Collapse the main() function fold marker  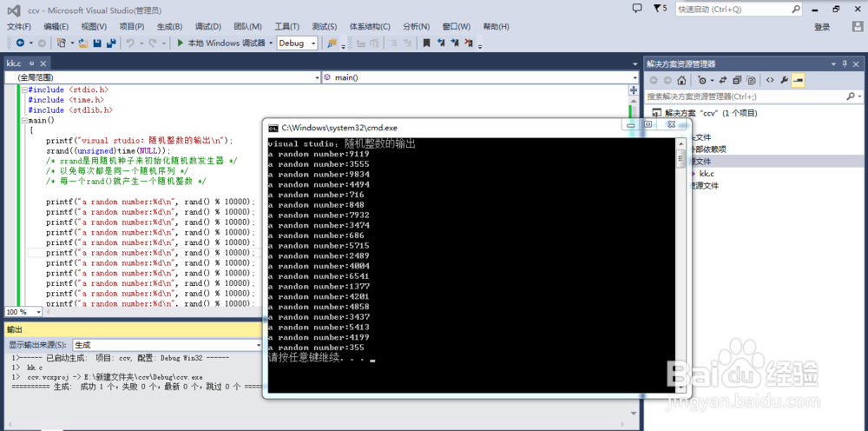coord(23,120)
